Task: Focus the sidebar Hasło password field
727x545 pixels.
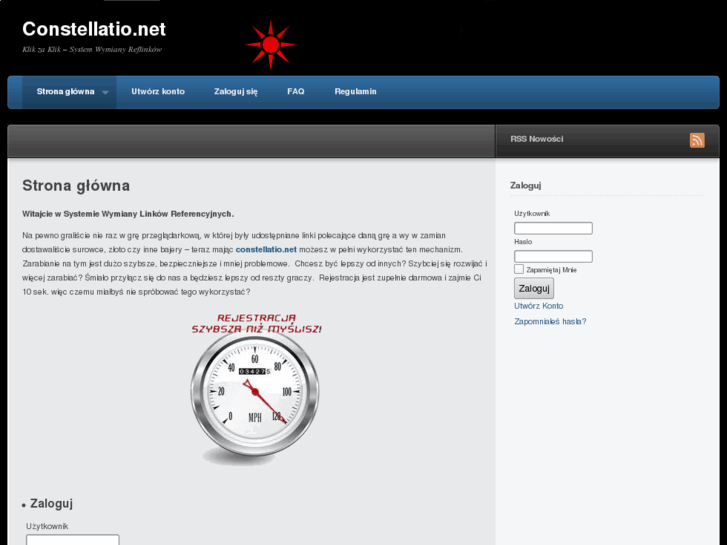Action: 553,256
